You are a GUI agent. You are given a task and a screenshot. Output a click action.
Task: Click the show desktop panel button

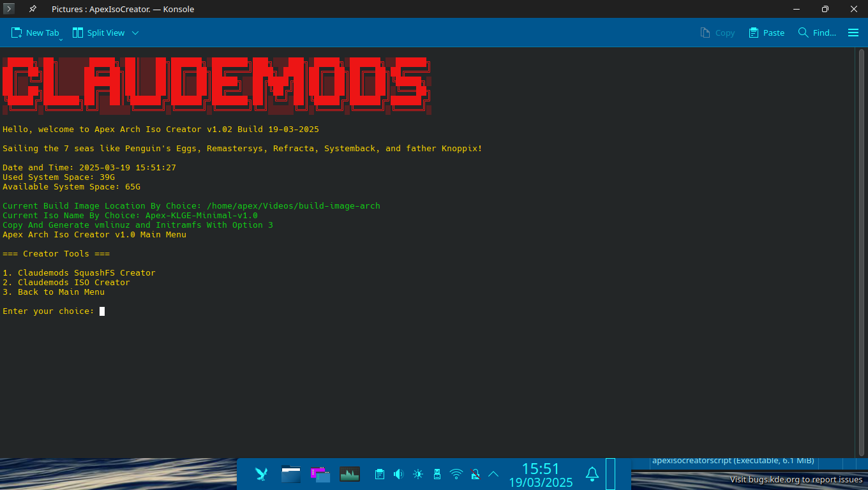(610, 474)
